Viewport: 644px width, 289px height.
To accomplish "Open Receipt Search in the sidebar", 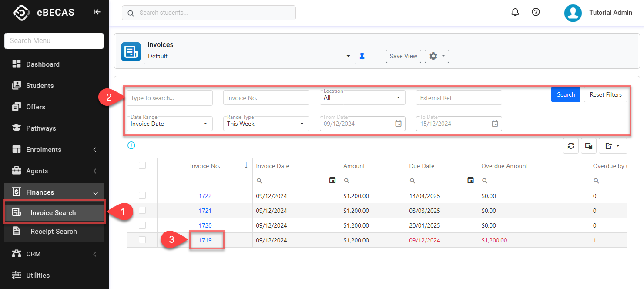I will [54, 232].
